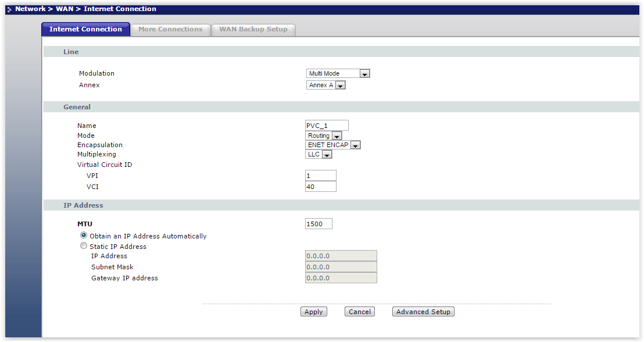Select the Internet Connection tab
The width and height of the screenshot is (644, 342).
tap(85, 29)
